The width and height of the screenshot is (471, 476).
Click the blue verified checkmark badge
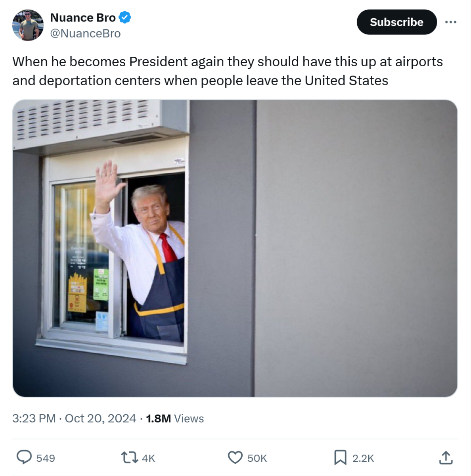pyautogui.click(x=125, y=17)
